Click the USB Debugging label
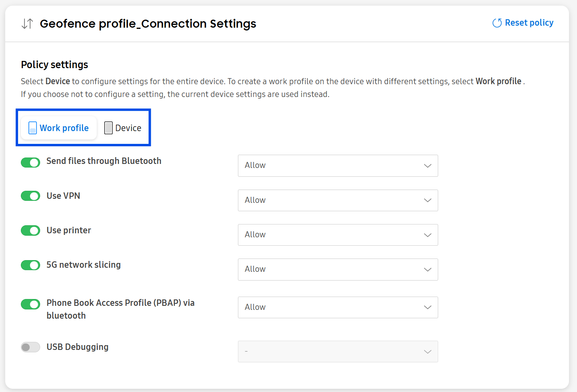The image size is (577, 392). coord(77,347)
